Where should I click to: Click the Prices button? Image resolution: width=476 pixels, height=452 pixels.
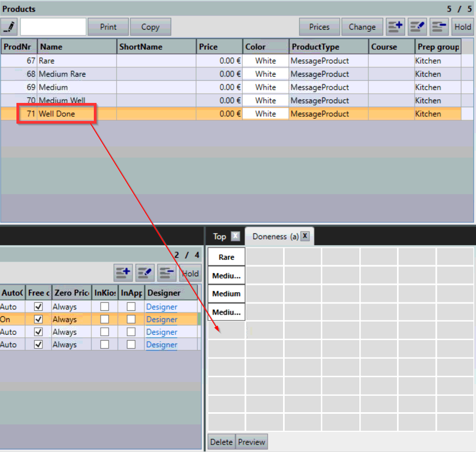(x=319, y=27)
